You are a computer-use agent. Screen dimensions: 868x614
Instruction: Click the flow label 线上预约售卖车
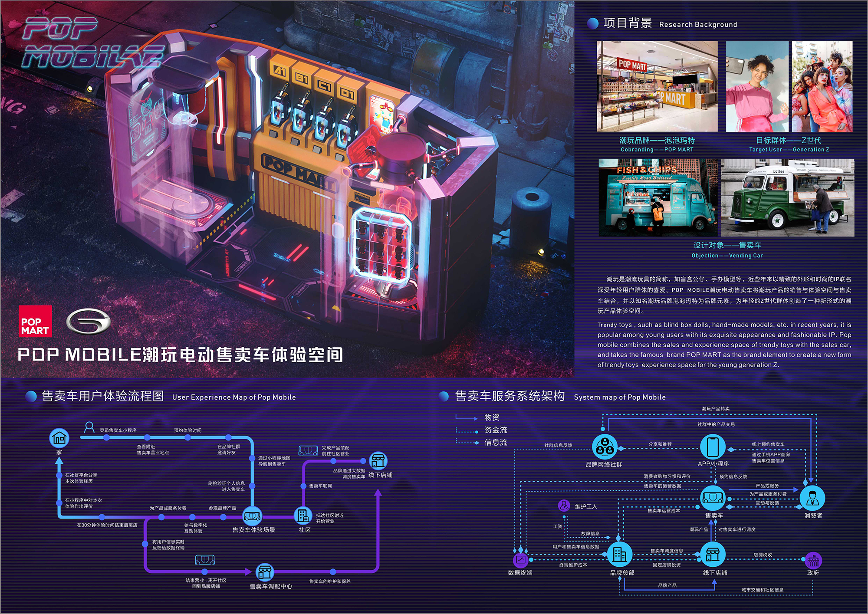point(768,444)
